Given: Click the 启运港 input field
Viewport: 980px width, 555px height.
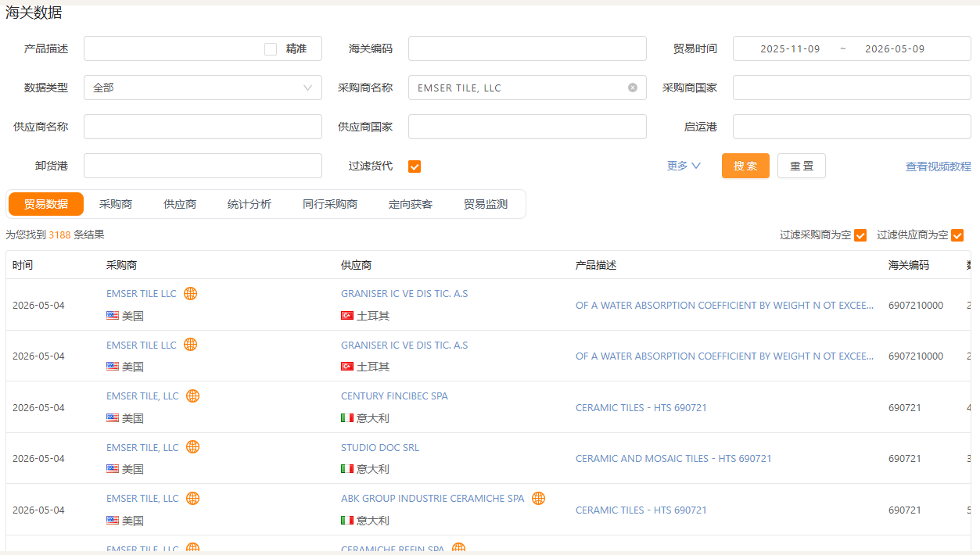Looking at the screenshot, I should [852, 127].
